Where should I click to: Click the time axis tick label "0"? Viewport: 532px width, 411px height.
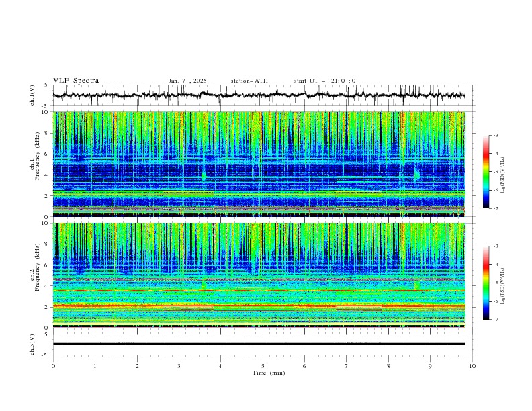tap(53, 366)
